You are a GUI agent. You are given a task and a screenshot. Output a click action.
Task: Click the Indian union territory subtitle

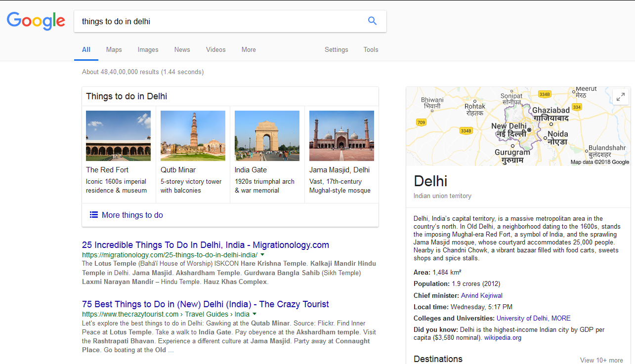pyautogui.click(x=442, y=196)
